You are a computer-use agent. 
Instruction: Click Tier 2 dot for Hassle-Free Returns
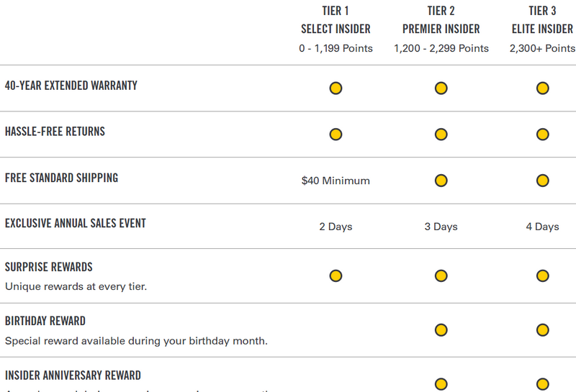[x=441, y=135]
